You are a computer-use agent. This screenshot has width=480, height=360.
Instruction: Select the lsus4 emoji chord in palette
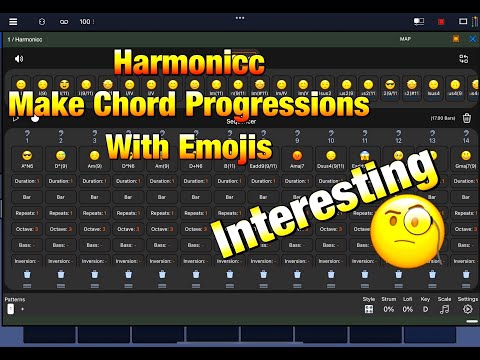click(433, 87)
